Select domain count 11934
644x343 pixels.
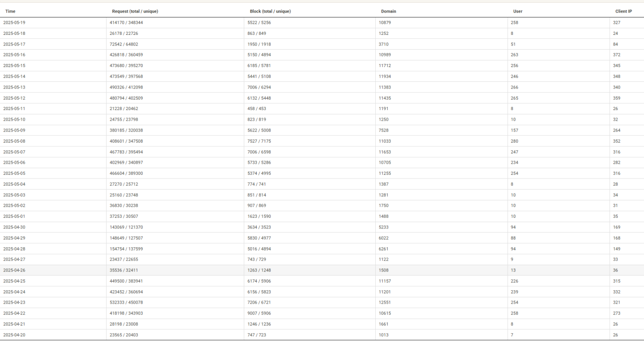click(385, 76)
